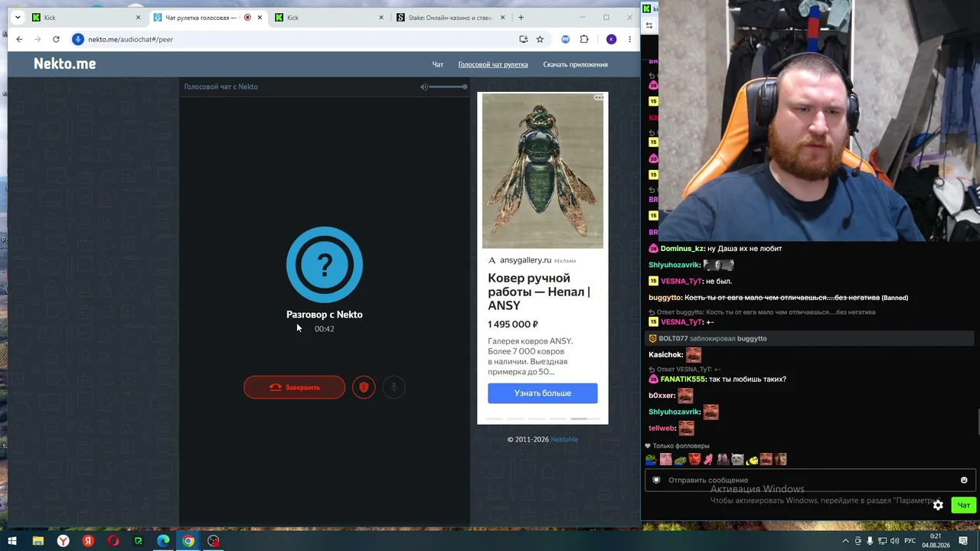Screen dimensions: 980x551
Task: Click the NektoMe footer link
Action: [x=564, y=439]
